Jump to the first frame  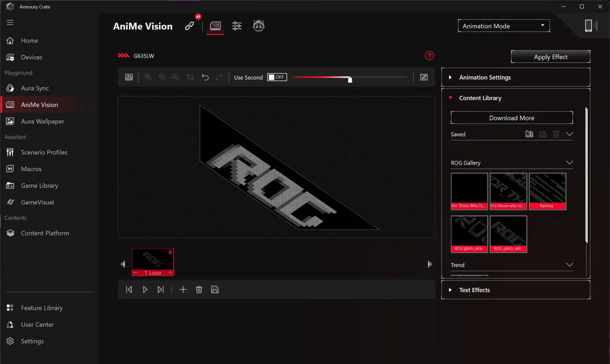129,290
